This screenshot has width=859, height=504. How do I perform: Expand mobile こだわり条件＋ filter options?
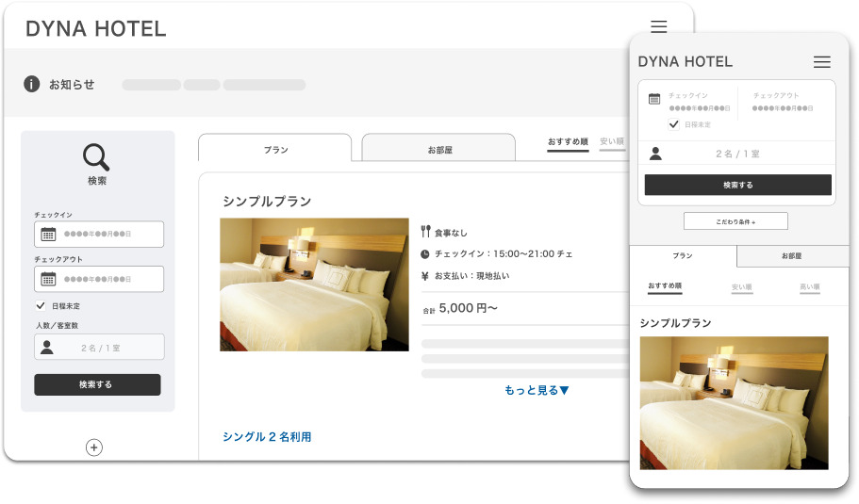tap(735, 221)
